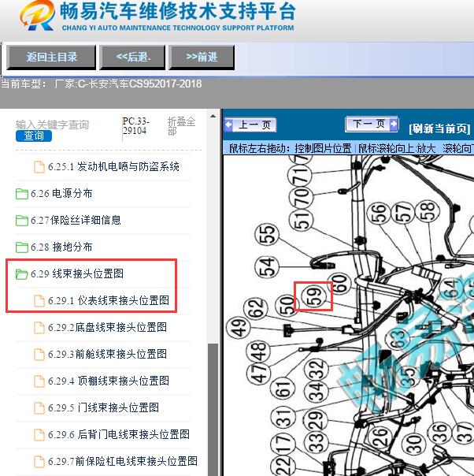
Task: Click the 返回主目录 button
Action: coord(51,58)
